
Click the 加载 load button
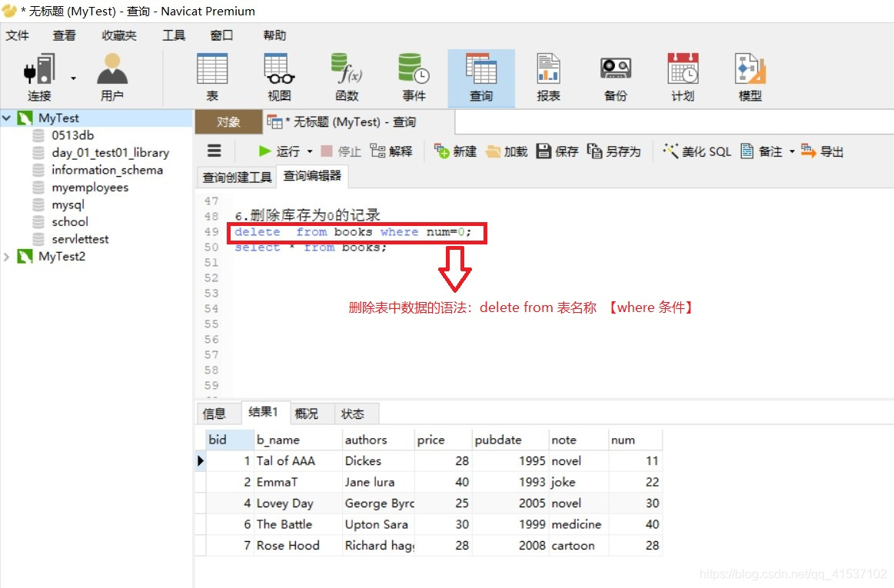[x=507, y=151]
